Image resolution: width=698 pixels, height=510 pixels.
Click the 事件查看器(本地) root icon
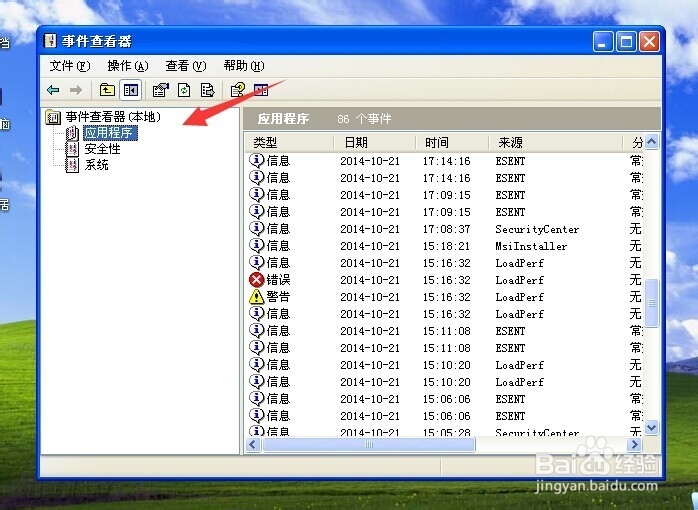53,117
